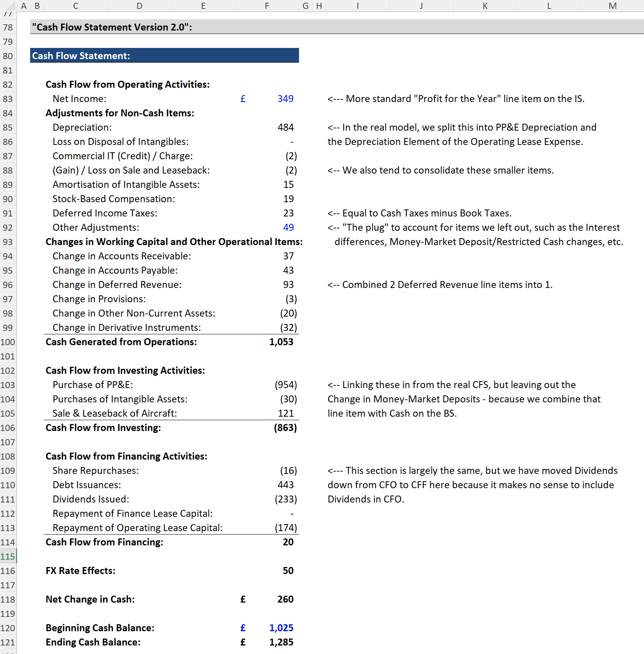Select the pound sign beside Net Income
This screenshot has height=654, width=644.
(x=243, y=99)
